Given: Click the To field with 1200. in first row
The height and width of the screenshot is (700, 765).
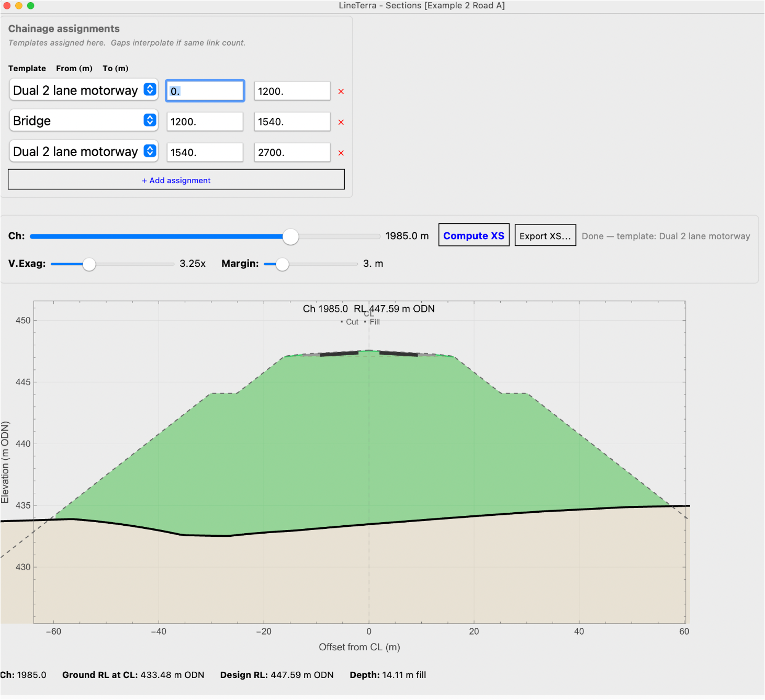Looking at the screenshot, I should (x=292, y=91).
